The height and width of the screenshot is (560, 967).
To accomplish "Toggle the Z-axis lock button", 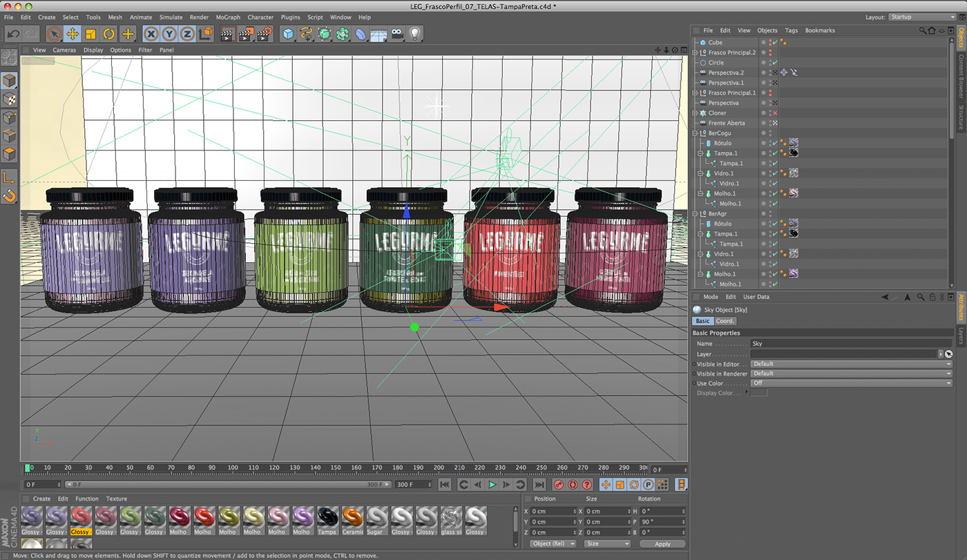I will coord(187,34).
